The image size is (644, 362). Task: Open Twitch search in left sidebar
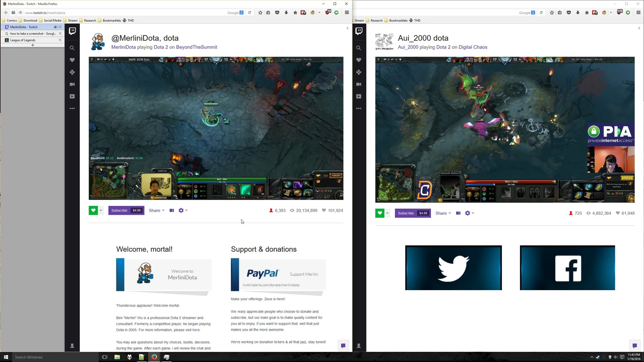pyautogui.click(x=72, y=48)
